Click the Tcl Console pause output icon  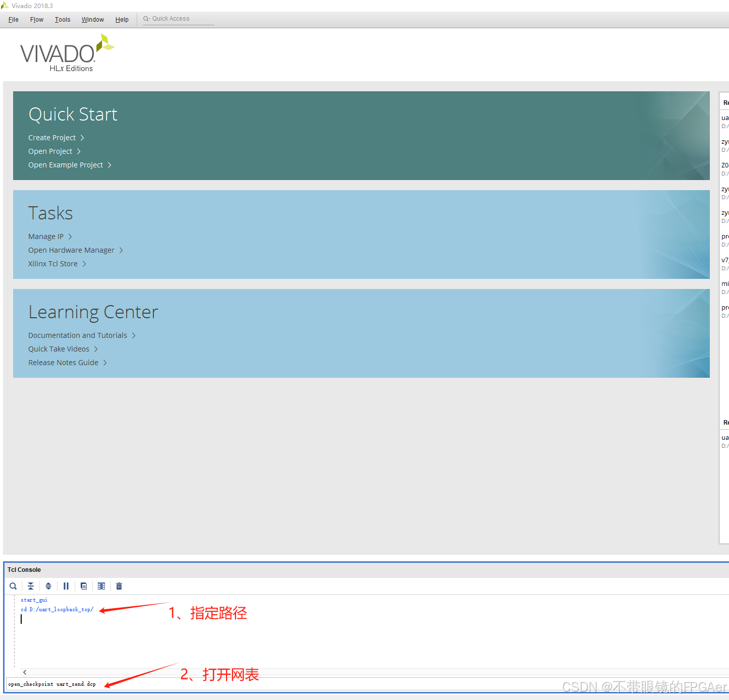[66, 586]
